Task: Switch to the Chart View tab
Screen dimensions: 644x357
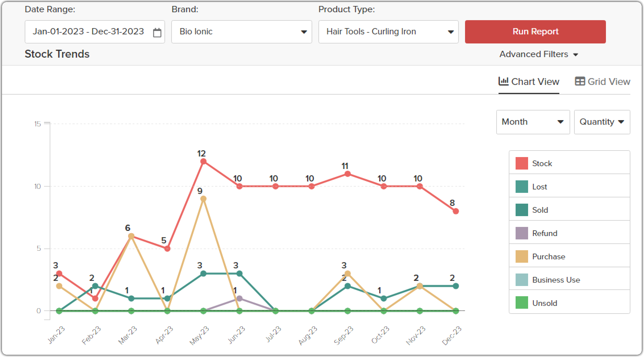Action: click(x=529, y=82)
